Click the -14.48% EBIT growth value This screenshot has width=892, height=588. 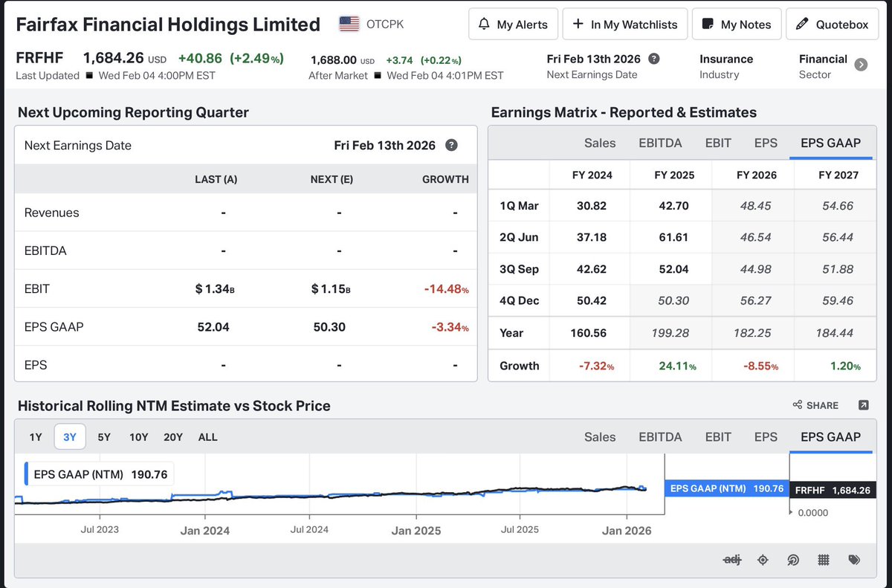pos(446,288)
